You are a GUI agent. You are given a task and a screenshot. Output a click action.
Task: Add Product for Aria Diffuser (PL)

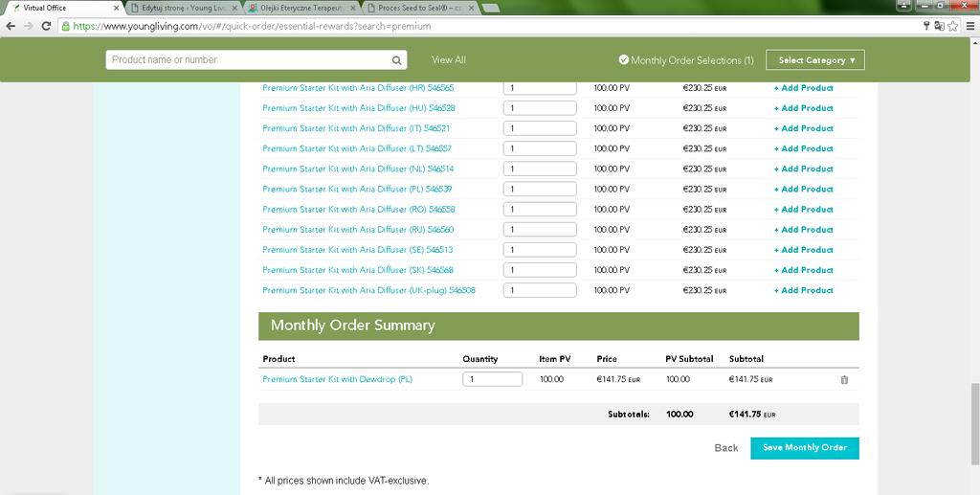click(804, 189)
